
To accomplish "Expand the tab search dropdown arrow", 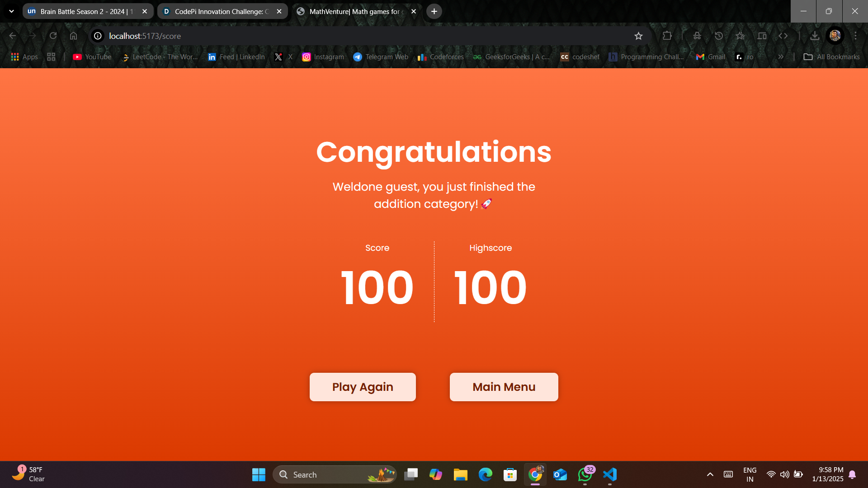I will 12,11.
